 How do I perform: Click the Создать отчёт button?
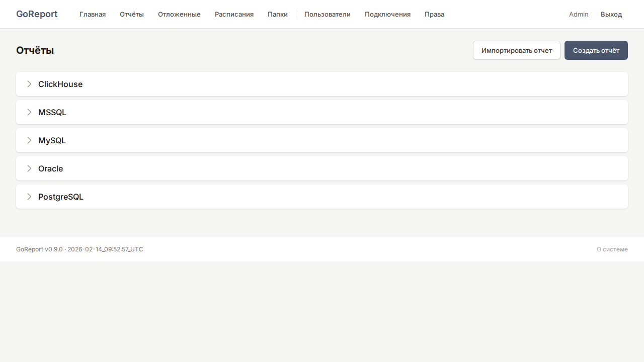tap(596, 50)
